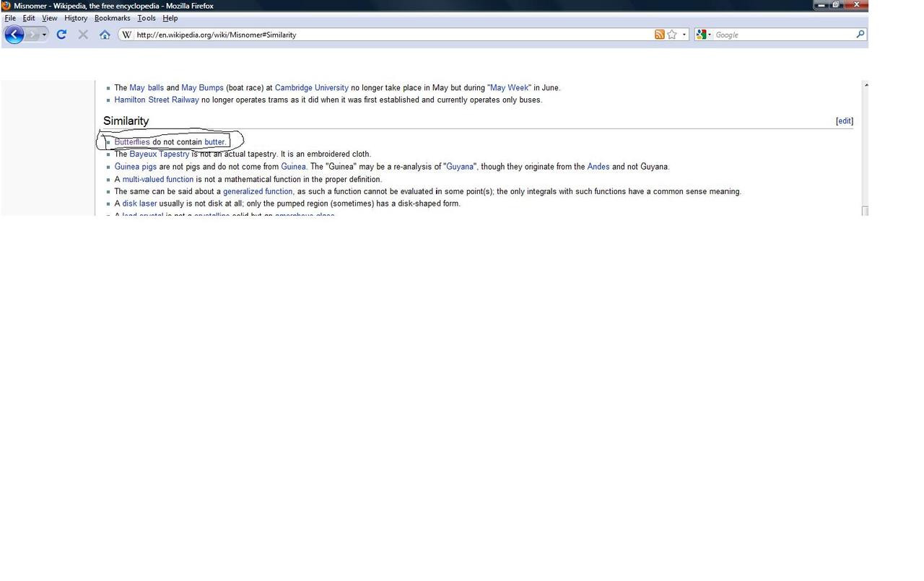924x581 pixels.
Task: Open the Bayeux Tapestry link
Action: pyautogui.click(x=160, y=154)
